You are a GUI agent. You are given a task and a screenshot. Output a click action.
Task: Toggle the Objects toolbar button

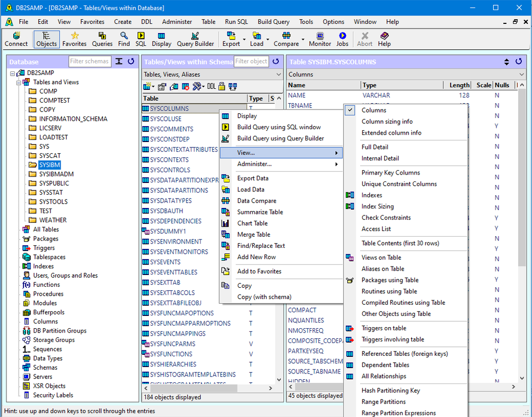pyautogui.click(x=46, y=39)
